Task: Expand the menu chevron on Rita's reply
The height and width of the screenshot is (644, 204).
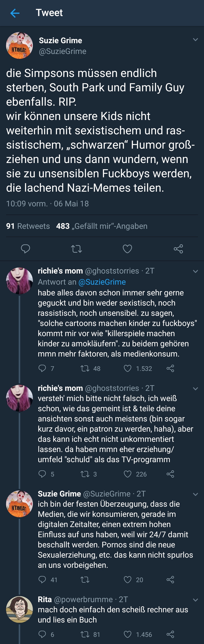Action: tap(195, 600)
